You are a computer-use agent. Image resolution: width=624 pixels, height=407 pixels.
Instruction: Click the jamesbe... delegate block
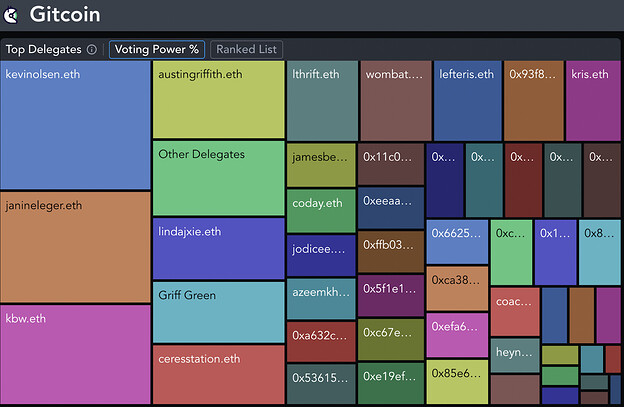pyautogui.click(x=321, y=165)
